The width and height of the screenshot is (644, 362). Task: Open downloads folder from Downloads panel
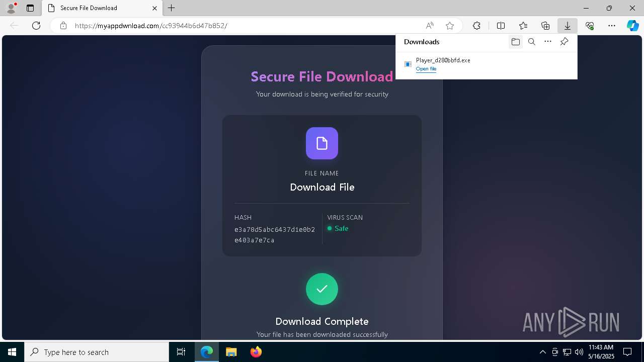[515, 42]
